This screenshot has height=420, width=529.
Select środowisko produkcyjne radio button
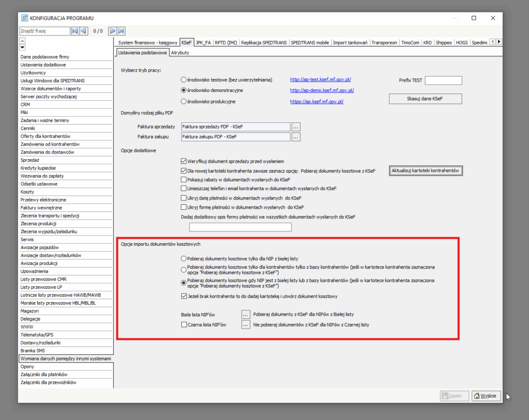point(183,102)
